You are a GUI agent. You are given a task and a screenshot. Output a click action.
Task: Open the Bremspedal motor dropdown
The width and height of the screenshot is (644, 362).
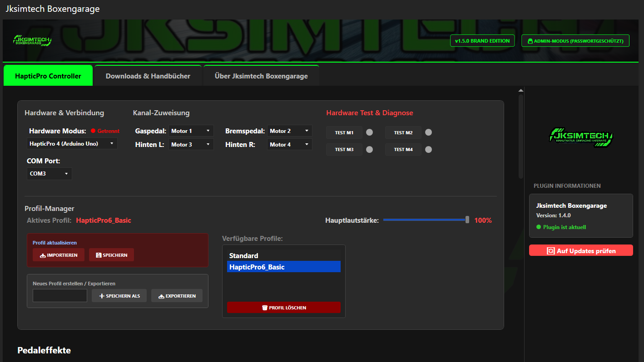coord(290,131)
